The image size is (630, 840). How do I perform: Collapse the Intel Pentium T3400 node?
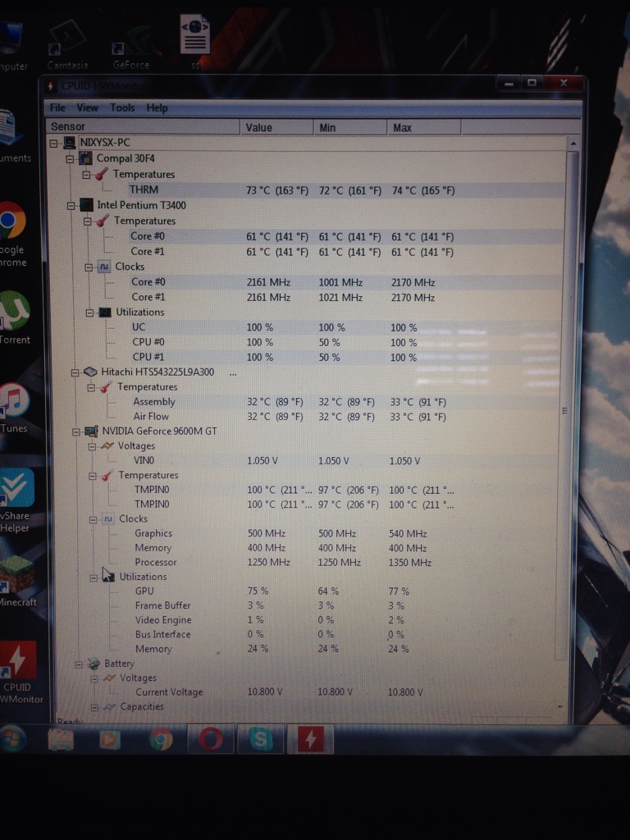pyautogui.click(x=71, y=205)
